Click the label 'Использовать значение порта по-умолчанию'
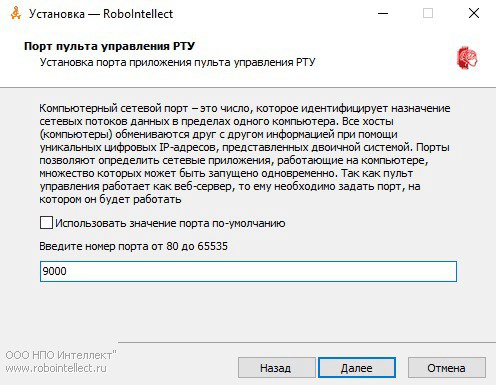The image size is (496, 385). pos(170,223)
